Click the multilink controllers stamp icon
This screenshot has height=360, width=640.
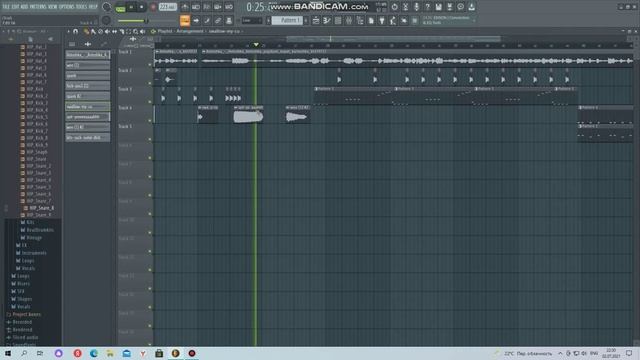(x=229, y=20)
